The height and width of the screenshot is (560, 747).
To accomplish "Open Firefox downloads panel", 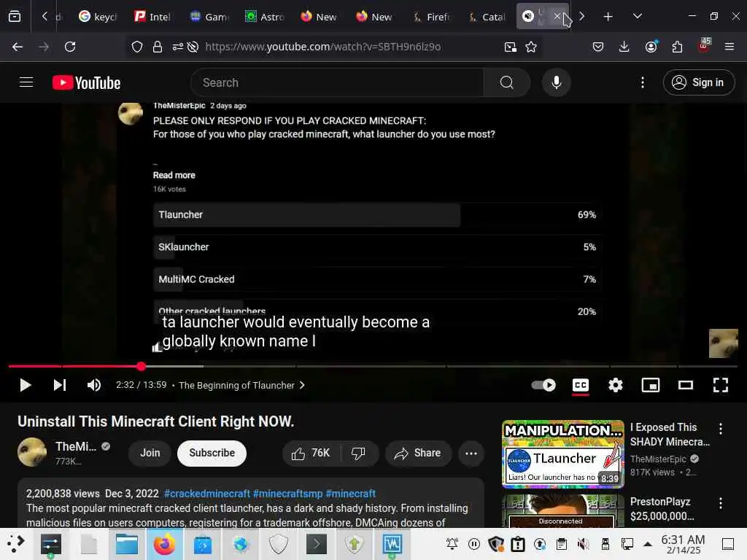I will [624, 47].
